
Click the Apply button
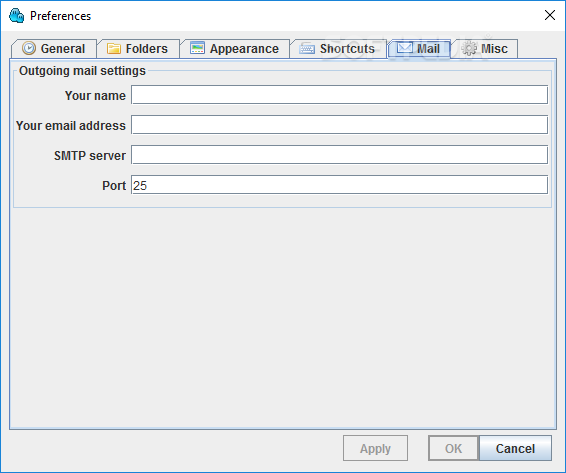click(x=375, y=448)
